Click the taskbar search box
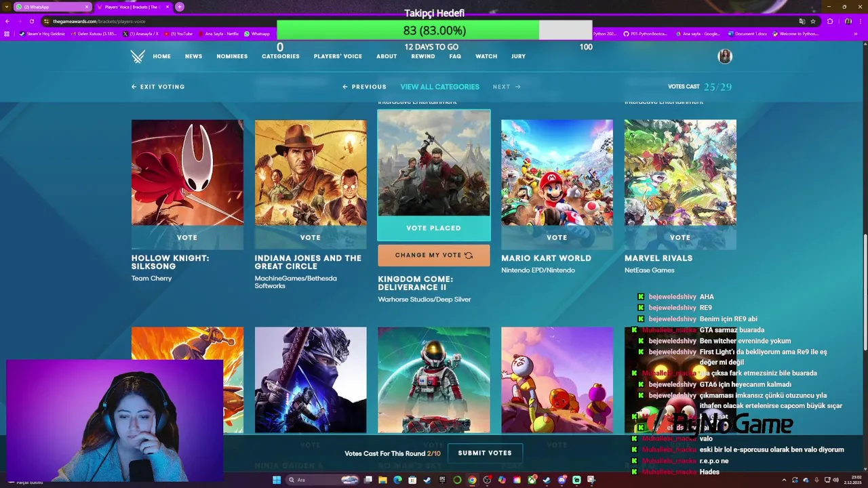This screenshot has width=868, height=488. coord(322,480)
